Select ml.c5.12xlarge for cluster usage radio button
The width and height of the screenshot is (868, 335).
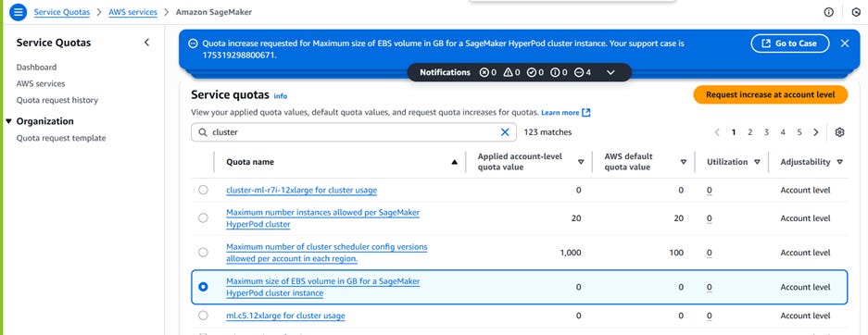(203, 315)
